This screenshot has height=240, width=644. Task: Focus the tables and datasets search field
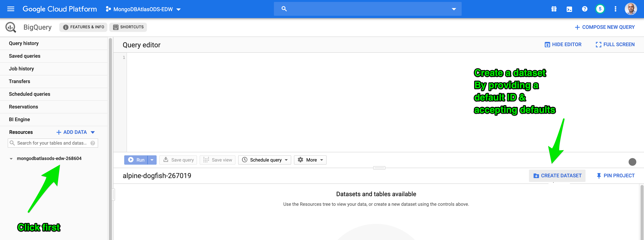pyautogui.click(x=53, y=143)
